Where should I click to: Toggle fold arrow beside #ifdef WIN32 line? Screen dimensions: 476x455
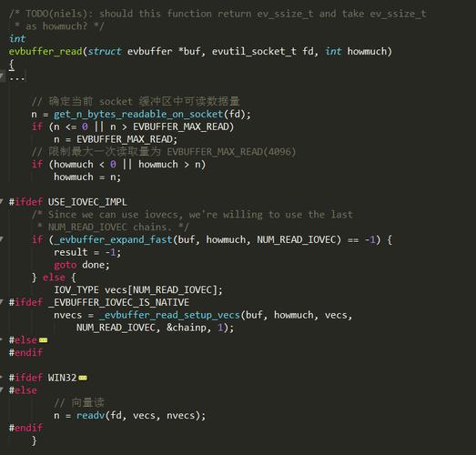(x=2, y=378)
